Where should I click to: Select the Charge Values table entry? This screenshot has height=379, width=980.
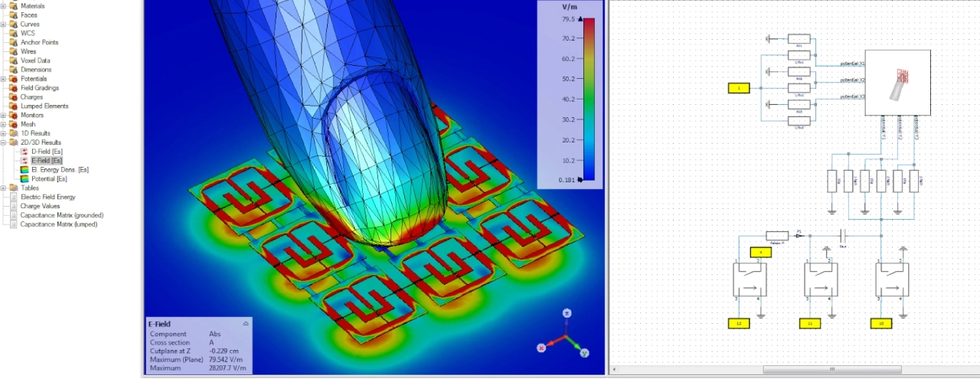click(x=40, y=206)
